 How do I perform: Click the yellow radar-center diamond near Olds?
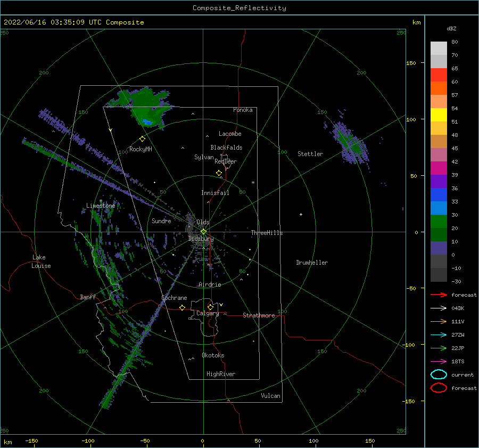[203, 232]
